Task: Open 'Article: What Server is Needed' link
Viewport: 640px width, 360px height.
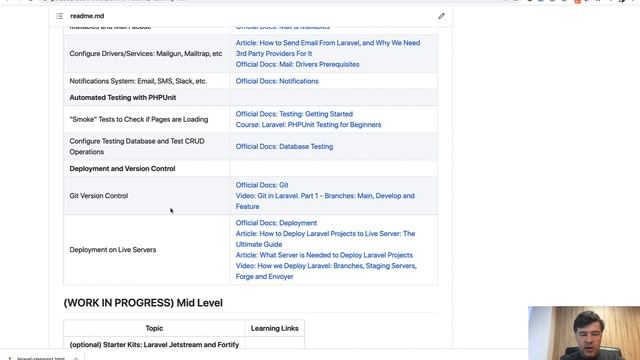Action: coord(324,255)
